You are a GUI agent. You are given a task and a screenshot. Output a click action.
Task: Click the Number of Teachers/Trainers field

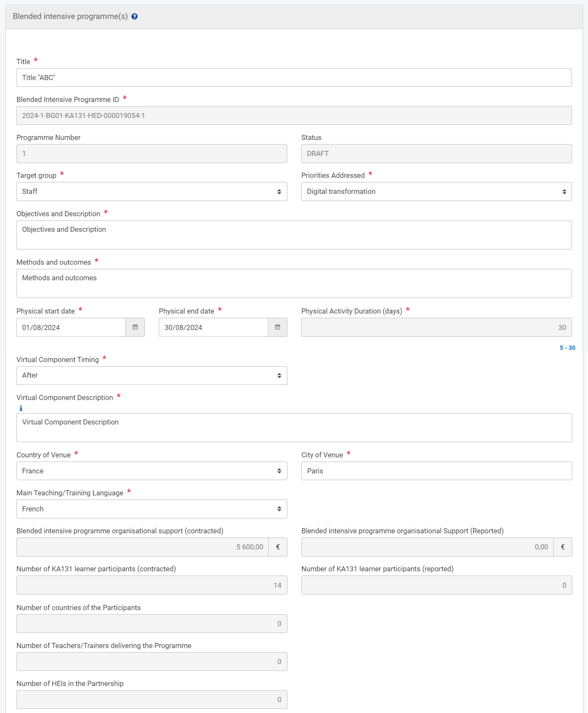(x=152, y=661)
